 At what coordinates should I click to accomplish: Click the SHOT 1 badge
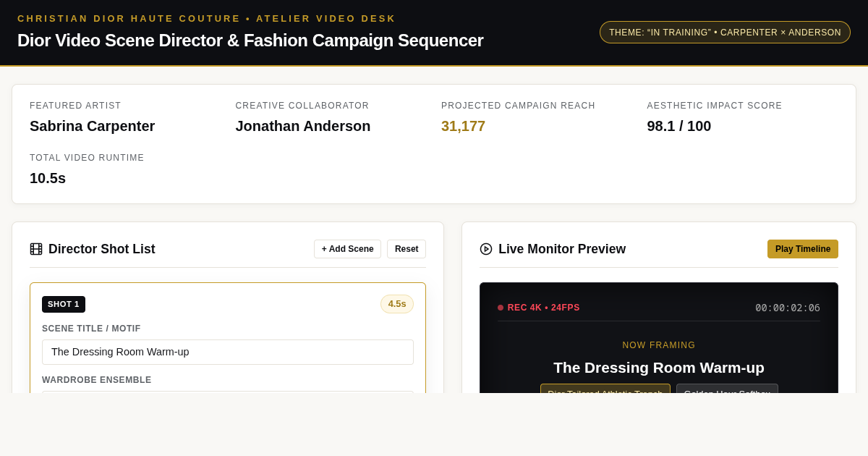[64, 304]
